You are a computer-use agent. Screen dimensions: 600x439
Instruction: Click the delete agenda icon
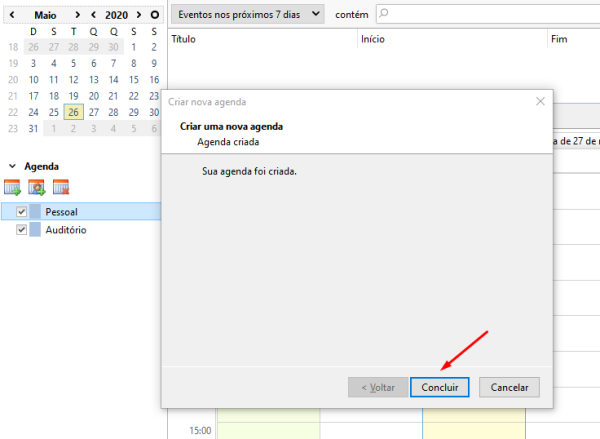click(x=61, y=187)
